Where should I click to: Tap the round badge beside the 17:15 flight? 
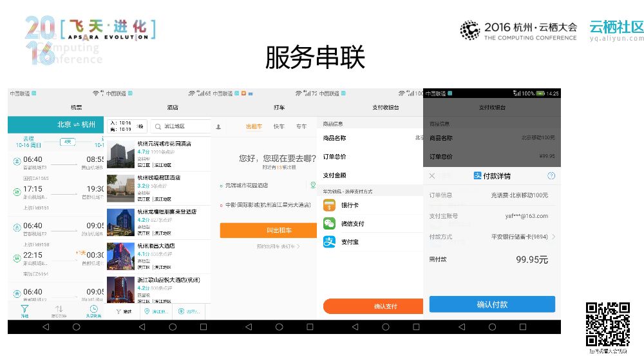click(17, 191)
